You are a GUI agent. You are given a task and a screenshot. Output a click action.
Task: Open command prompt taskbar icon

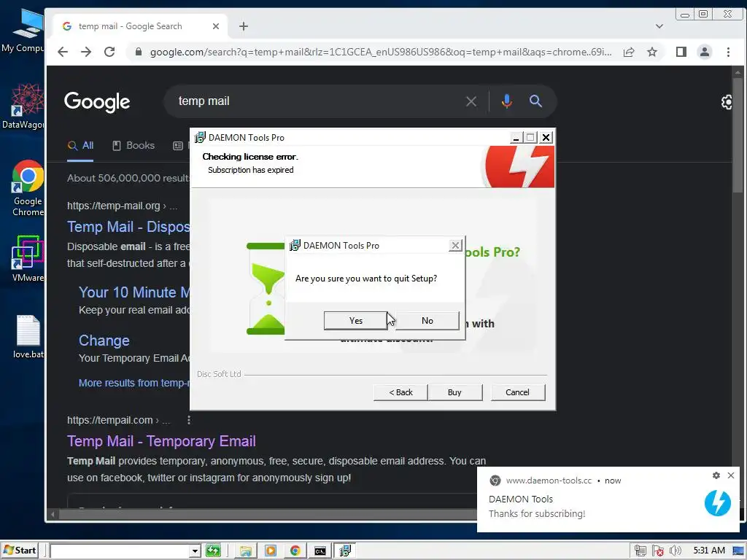click(x=320, y=551)
